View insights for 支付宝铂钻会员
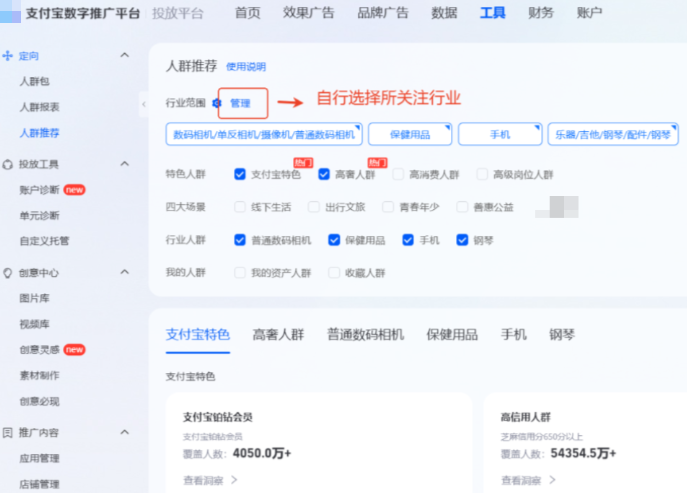 click(x=203, y=480)
